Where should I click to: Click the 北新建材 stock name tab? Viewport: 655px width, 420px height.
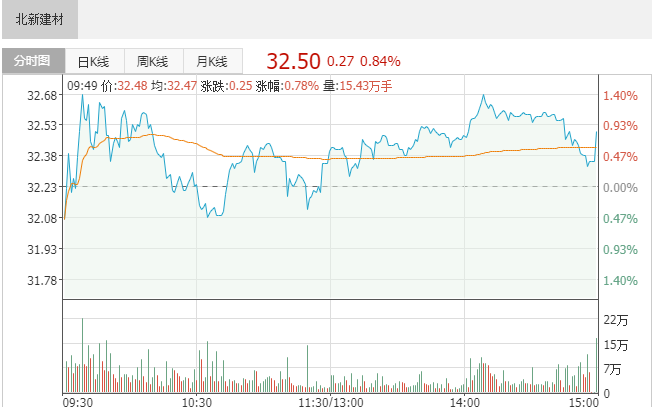tap(40, 19)
